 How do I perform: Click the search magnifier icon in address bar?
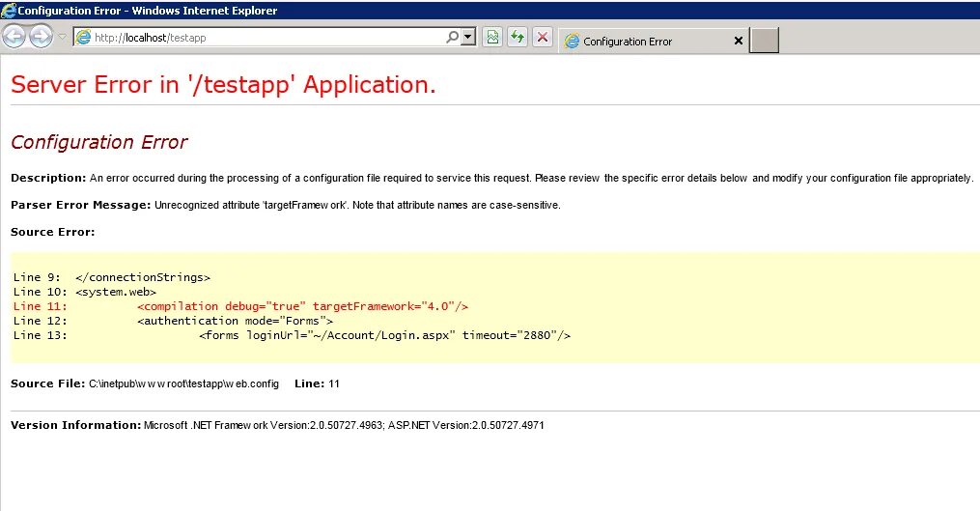453,37
